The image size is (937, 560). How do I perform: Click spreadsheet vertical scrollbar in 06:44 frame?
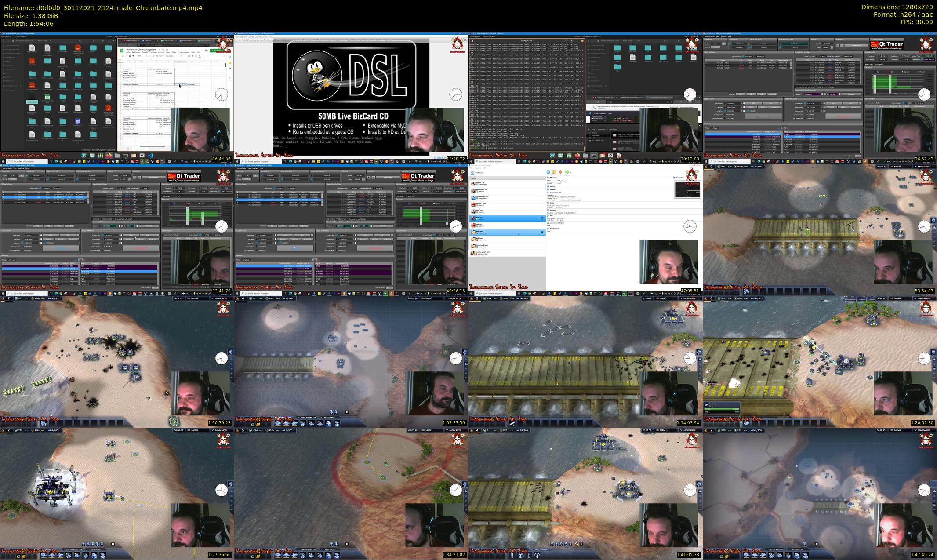(x=226, y=66)
